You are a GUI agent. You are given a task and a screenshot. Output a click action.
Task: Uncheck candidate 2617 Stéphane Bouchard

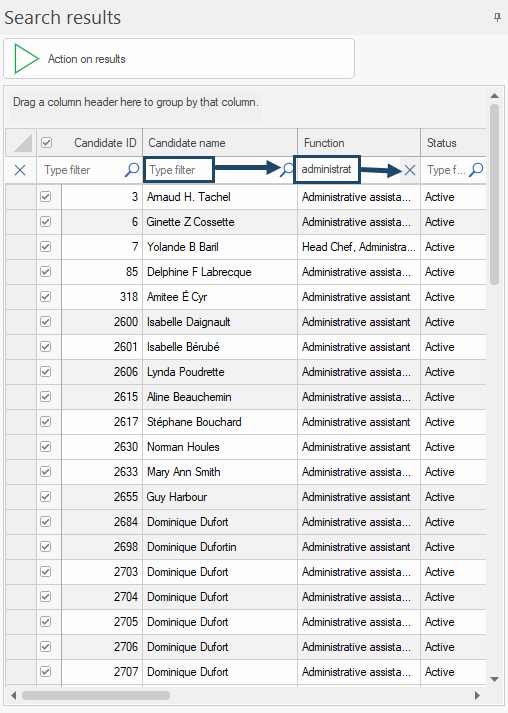(45, 422)
